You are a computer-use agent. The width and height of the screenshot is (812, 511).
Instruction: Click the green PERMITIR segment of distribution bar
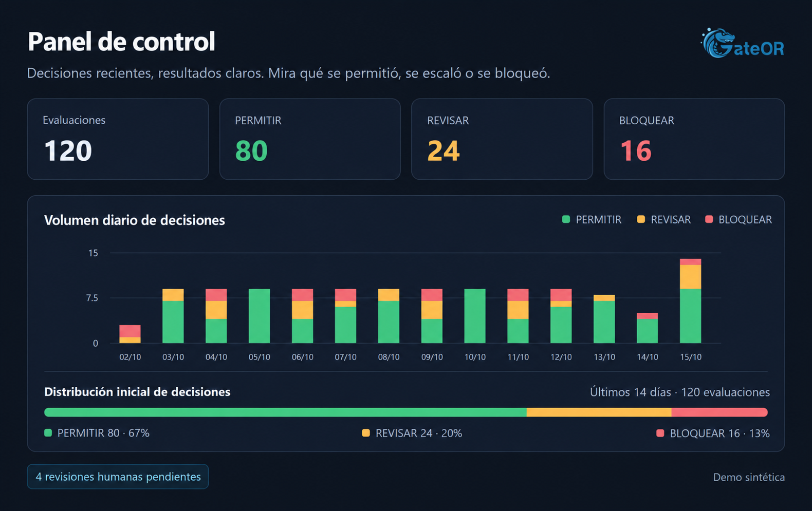coord(285,412)
